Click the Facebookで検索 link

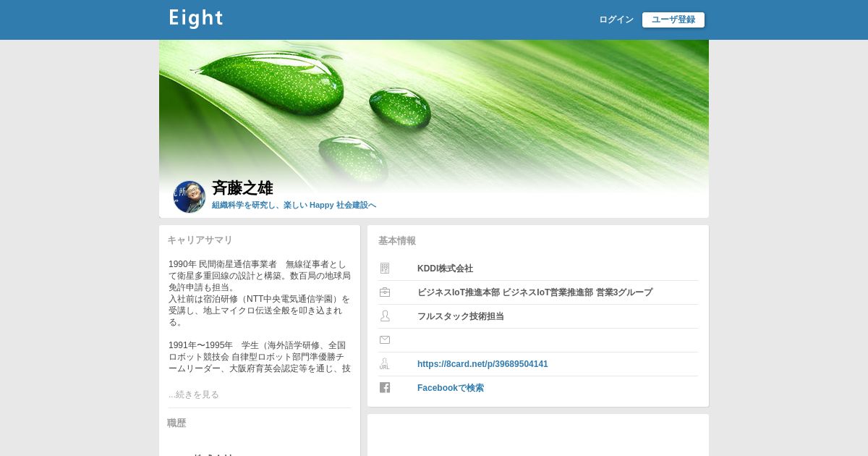(451, 388)
